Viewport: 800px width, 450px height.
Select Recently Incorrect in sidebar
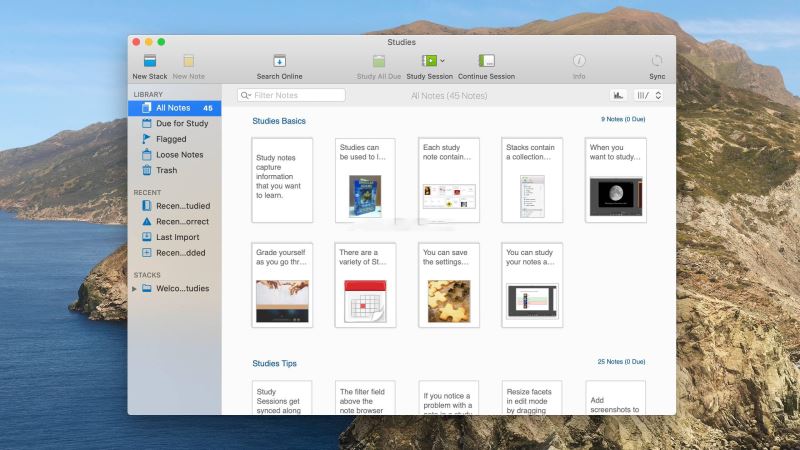click(x=174, y=221)
